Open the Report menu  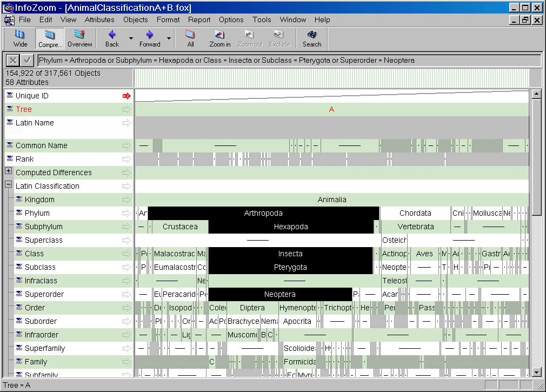pyautogui.click(x=199, y=19)
